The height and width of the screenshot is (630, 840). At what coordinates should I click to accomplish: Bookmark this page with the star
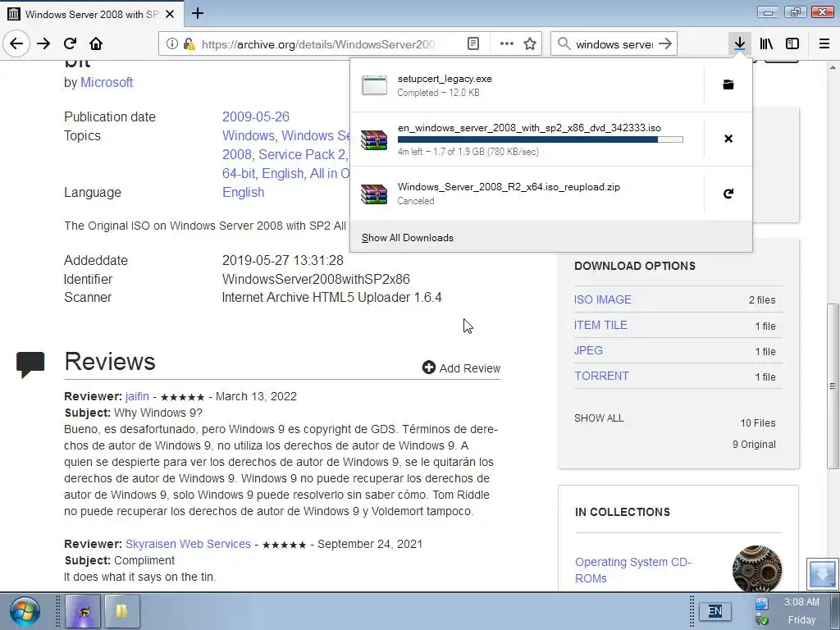(x=530, y=44)
